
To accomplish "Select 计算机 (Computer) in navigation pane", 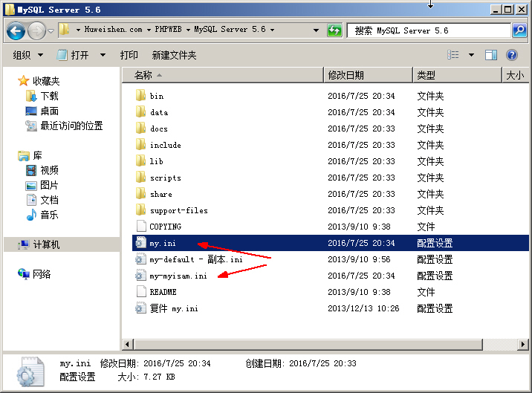I will (45, 244).
